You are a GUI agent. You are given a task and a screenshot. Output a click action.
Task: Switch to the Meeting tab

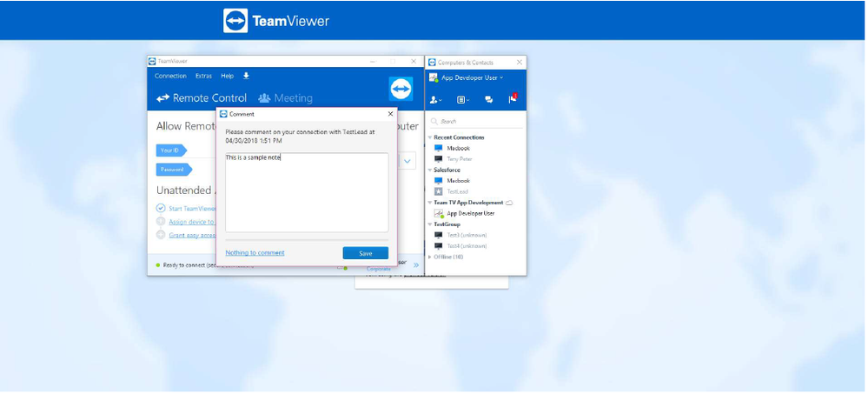coord(285,98)
